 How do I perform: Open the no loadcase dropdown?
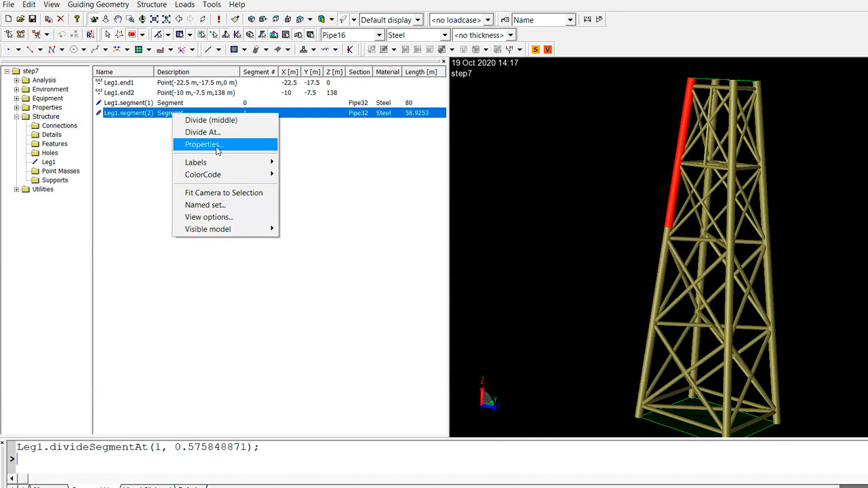[488, 20]
